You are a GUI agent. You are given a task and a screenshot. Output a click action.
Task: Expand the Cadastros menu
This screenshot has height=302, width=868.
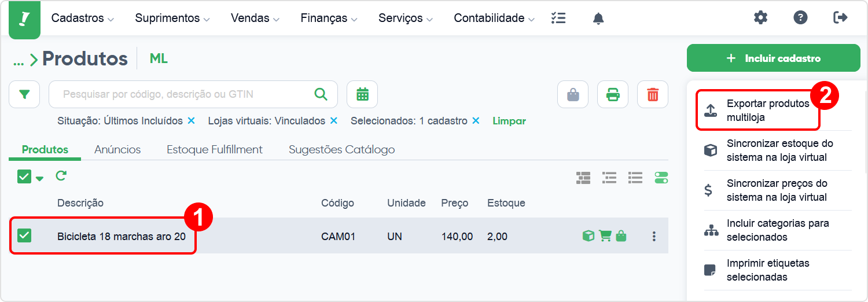coord(82,19)
